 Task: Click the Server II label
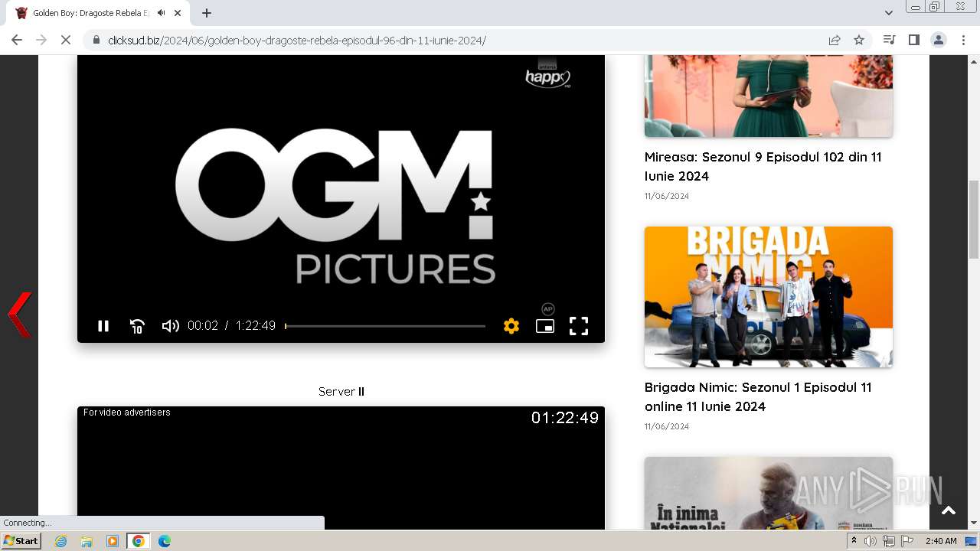(341, 391)
